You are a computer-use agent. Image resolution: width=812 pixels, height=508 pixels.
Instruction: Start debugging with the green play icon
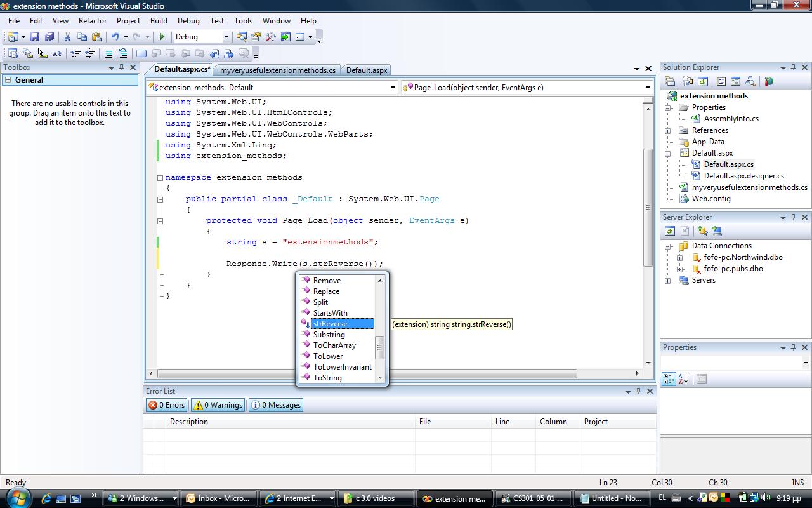pos(162,37)
